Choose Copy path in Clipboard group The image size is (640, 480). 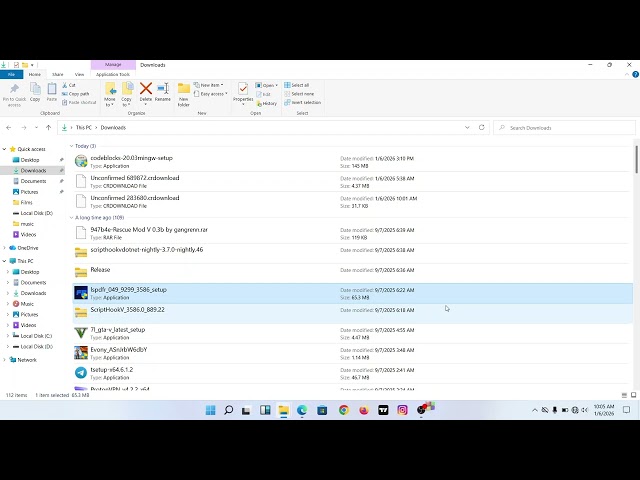(x=76, y=94)
